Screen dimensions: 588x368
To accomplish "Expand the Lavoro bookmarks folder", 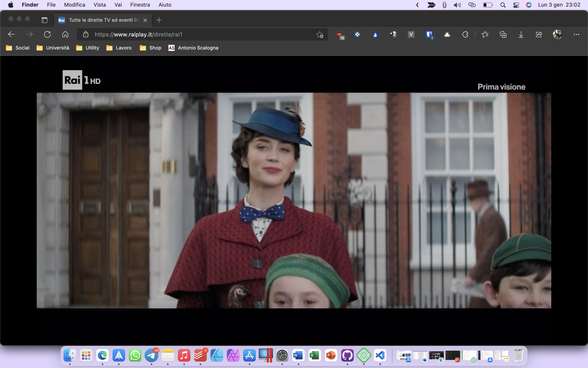I will coord(119,48).
